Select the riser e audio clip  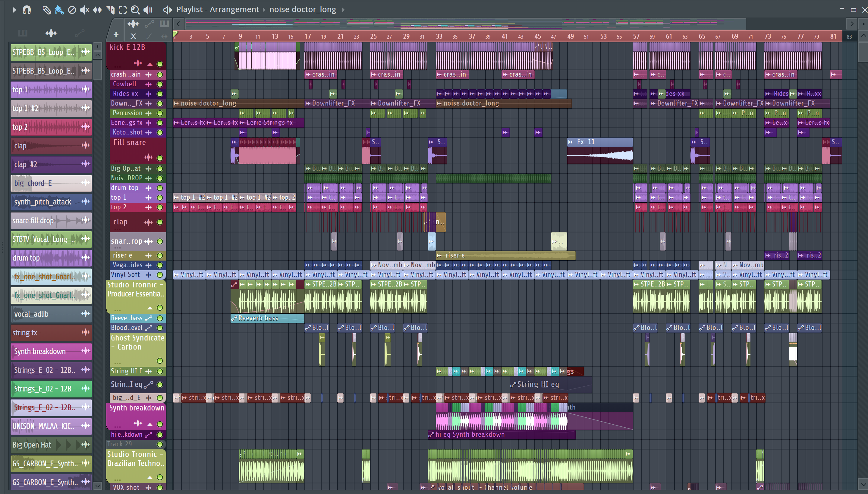(x=505, y=255)
